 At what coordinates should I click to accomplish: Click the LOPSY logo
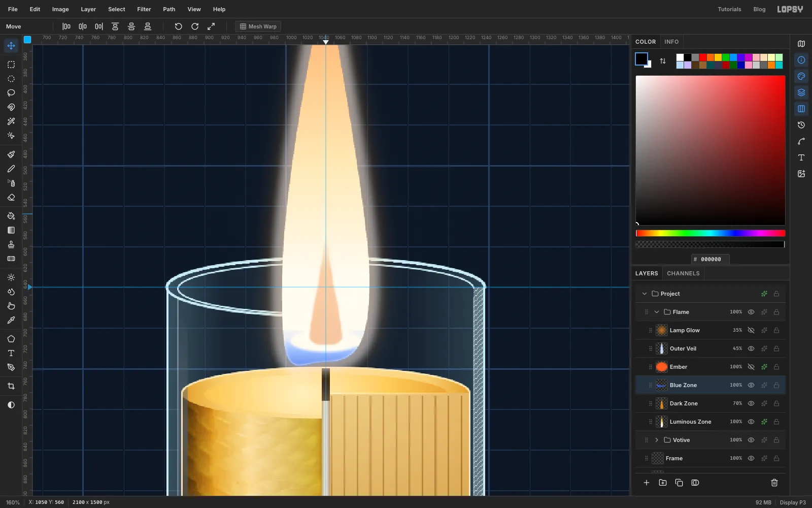(790, 9)
